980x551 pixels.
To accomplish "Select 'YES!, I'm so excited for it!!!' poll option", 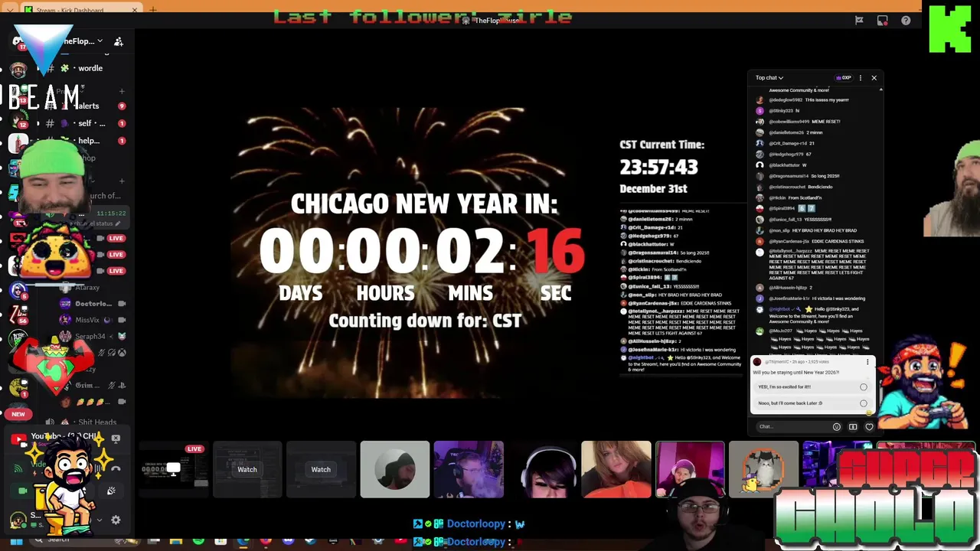I will point(812,386).
